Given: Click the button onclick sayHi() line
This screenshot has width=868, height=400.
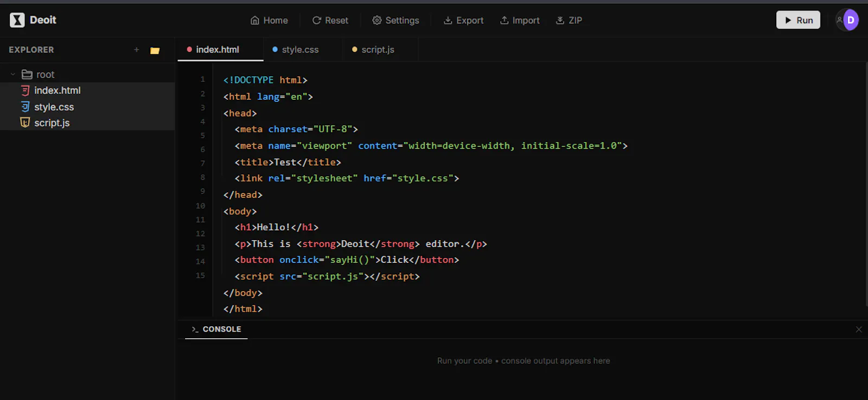Looking at the screenshot, I should 347,260.
